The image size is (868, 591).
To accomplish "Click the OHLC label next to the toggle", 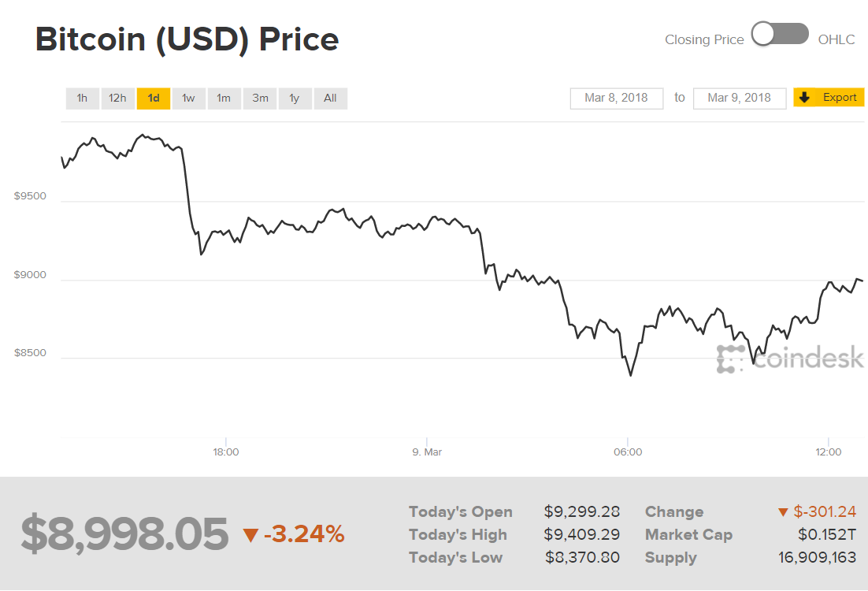I will tap(836, 39).
